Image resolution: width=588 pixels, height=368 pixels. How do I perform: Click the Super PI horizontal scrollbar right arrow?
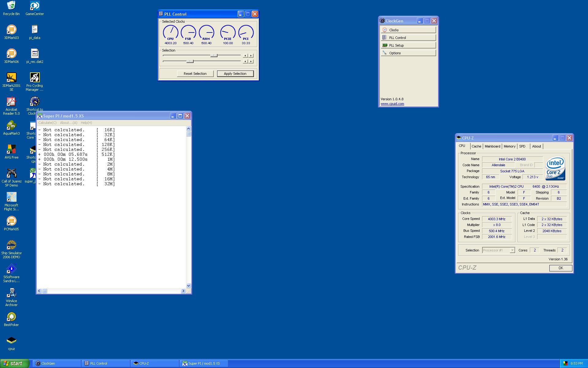tap(183, 291)
